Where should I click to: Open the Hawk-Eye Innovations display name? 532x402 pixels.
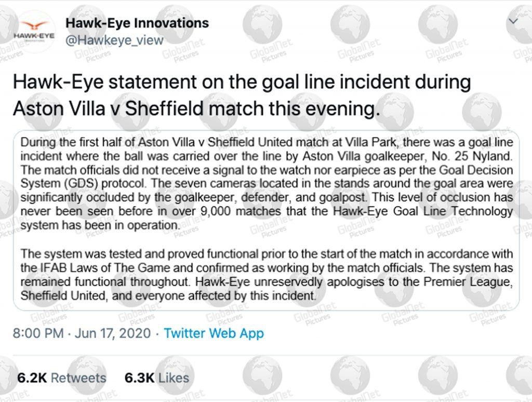pos(137,23)
